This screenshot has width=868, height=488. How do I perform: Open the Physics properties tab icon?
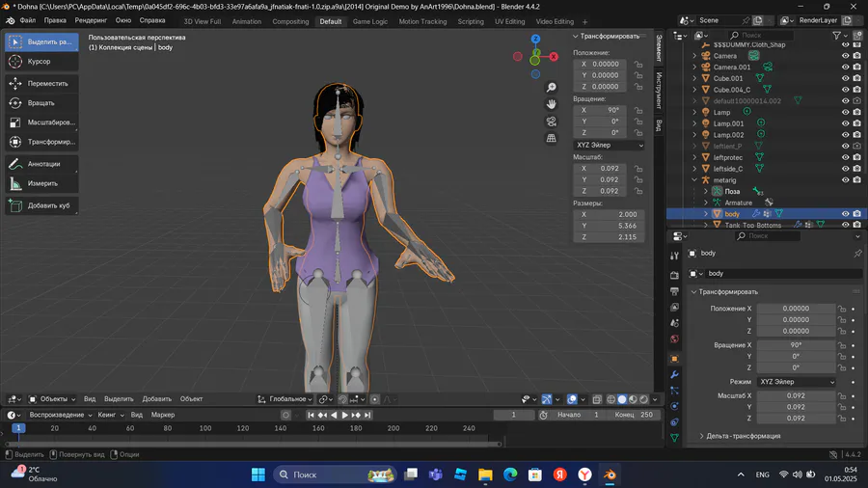pos(674,406)
